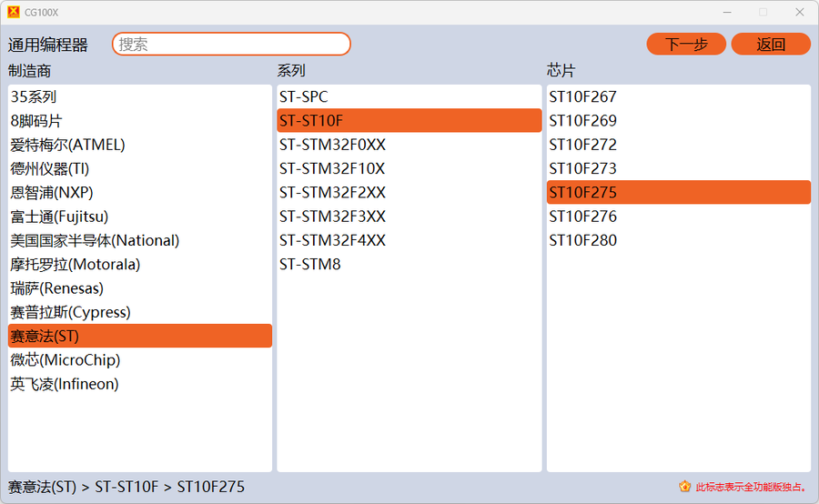Viewport: 819px width, 504px height.
Task: Choose chip ST10F269
Action: pyautogui.click(x=582, y=121)
